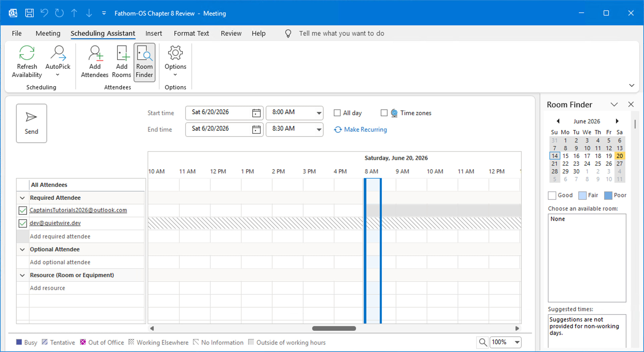644x352 pixels.
Task: Select June 24 in Room Finder calendar
Action: coord(587,164)
